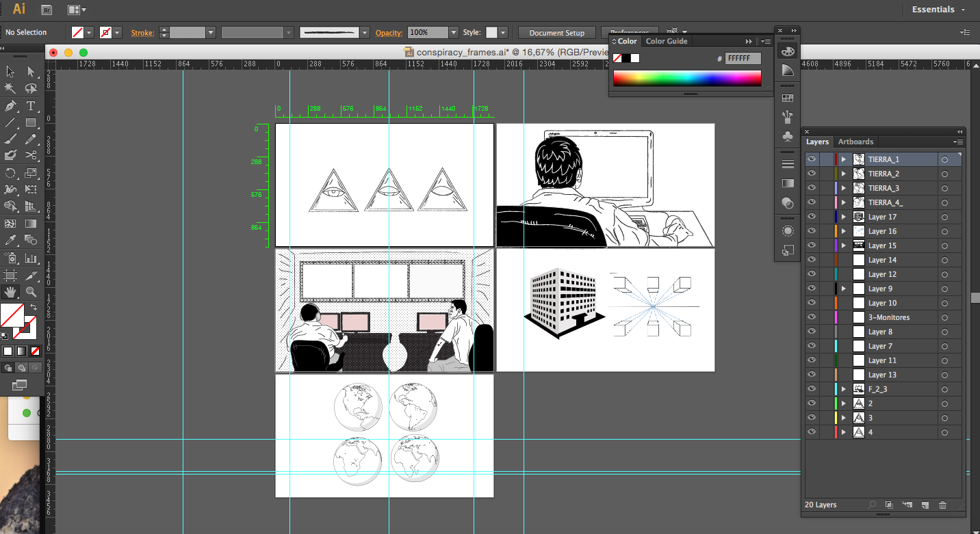
Task: Select the Scale tool
Action: click(31, 172)
